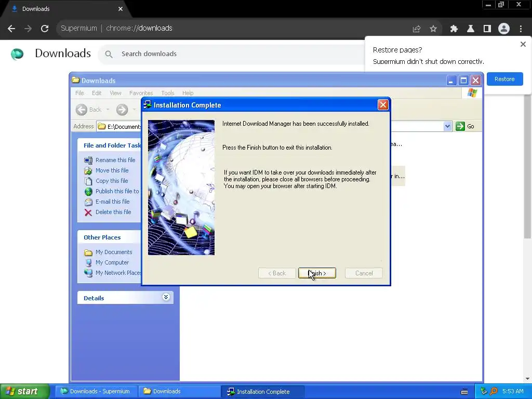The height and width of the screenshot is (399, 532).
Task: Open My Network Places link
Action: (x=113, y=273)
